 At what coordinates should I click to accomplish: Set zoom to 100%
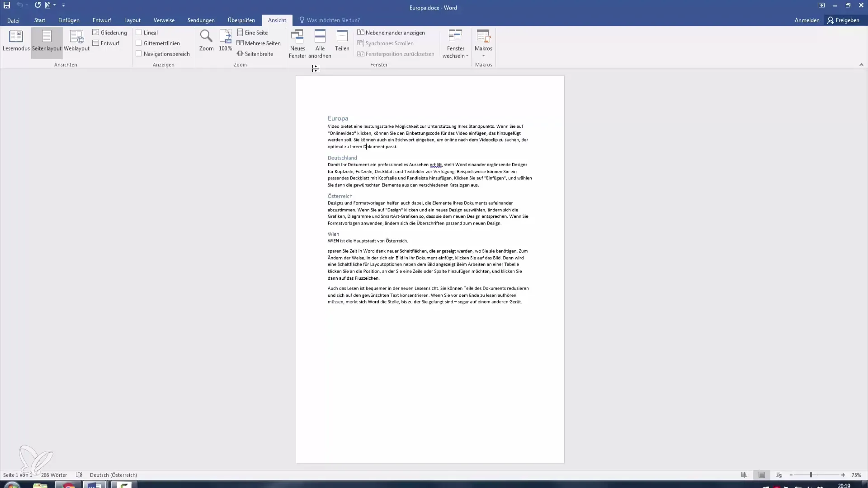tap(225, 41)
